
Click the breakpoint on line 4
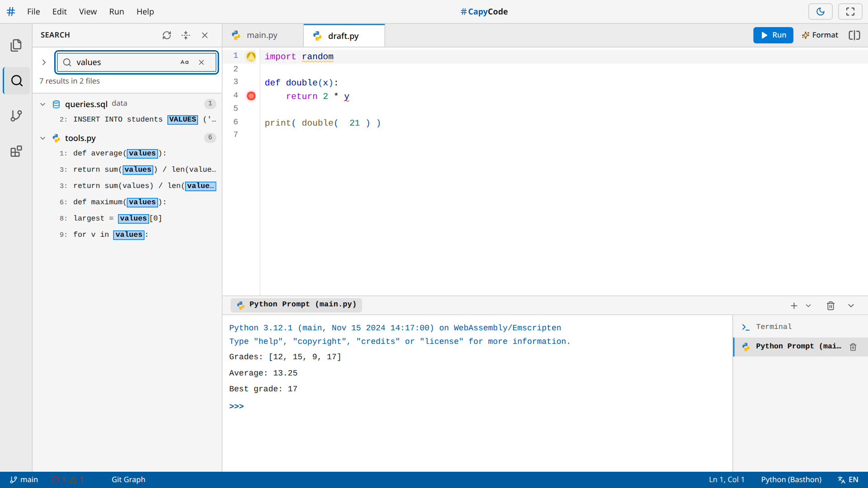251,96
